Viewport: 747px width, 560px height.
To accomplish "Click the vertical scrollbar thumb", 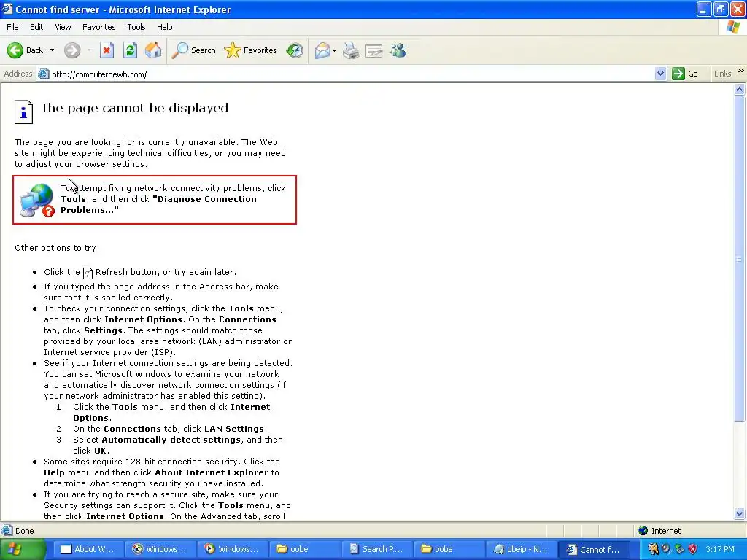I will pyautogui.click(x=740, y=259).
